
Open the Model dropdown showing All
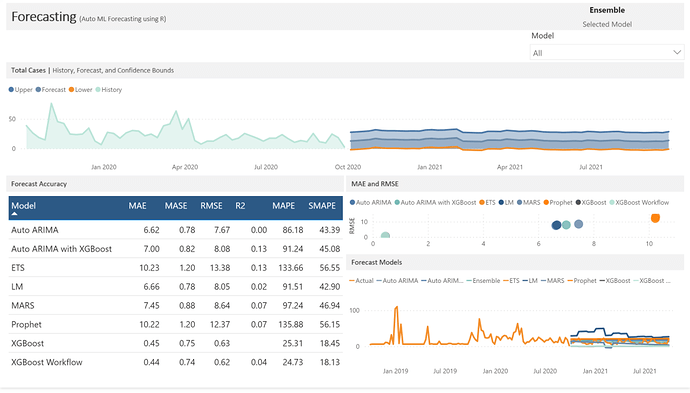pos(606,53)
